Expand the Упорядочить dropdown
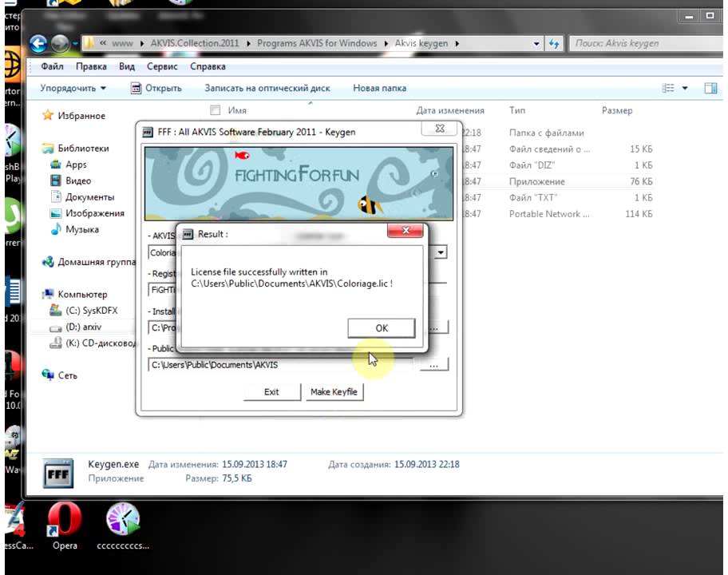 73,88
